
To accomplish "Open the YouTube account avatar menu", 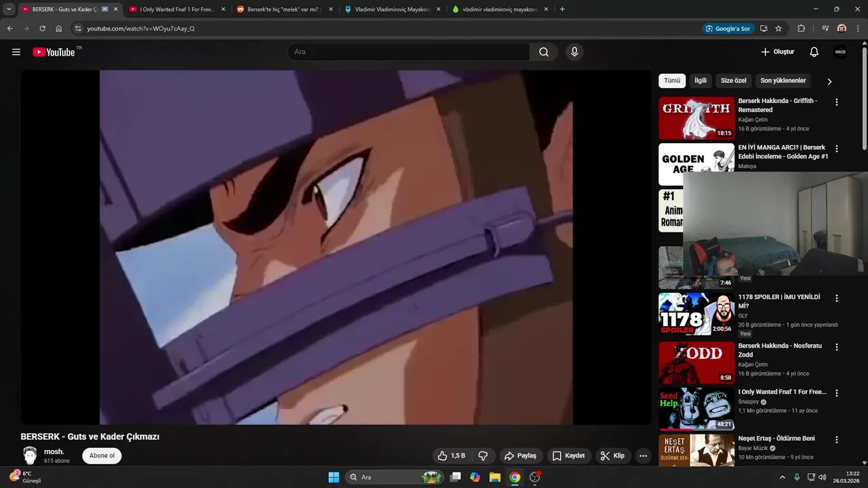I will tap(840, 52).
